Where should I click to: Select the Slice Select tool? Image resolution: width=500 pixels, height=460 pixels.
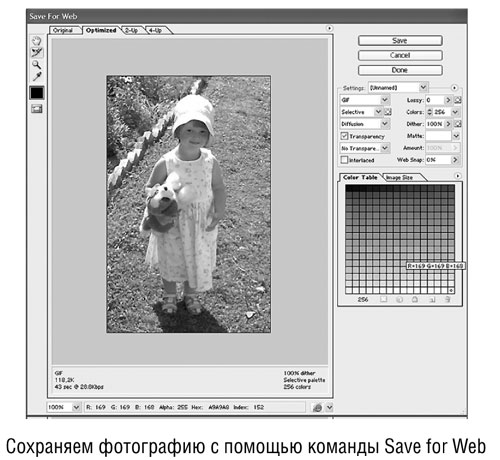click(37, 52)
